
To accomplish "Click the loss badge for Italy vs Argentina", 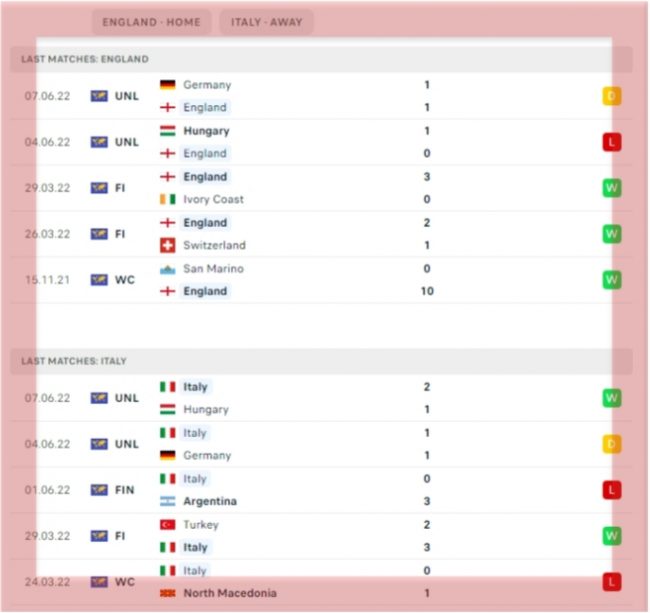I will pos(611,490).
